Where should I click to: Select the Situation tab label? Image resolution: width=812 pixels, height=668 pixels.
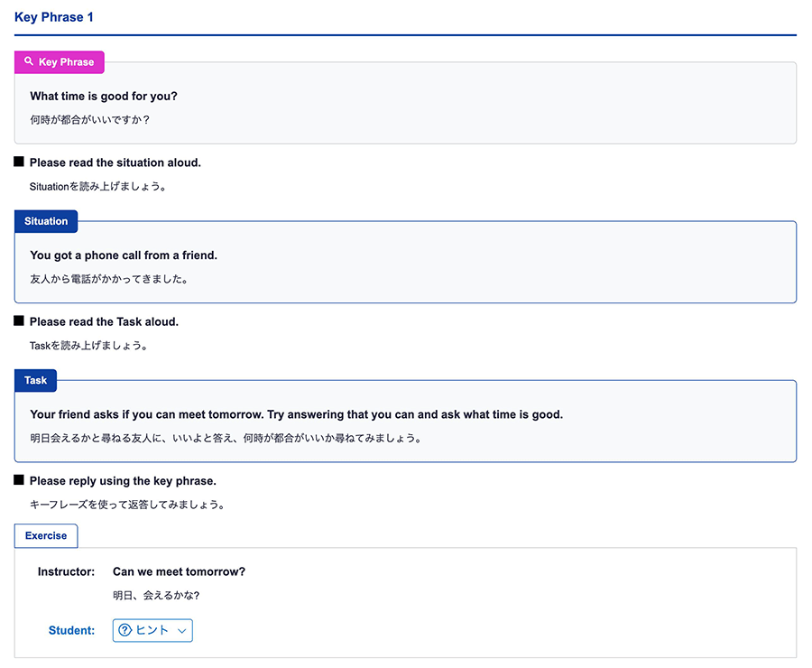coord(46,221)
